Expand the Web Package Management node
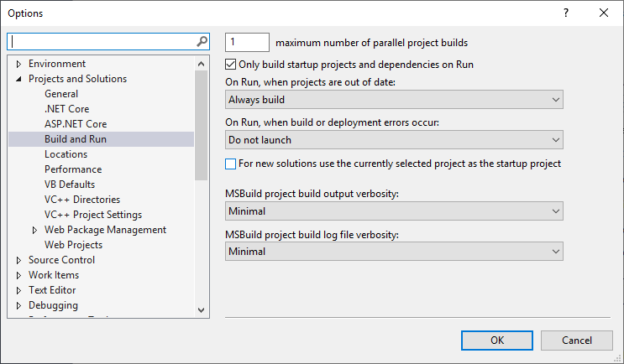This screenshot has width=624, height=364. click(34, 230)
